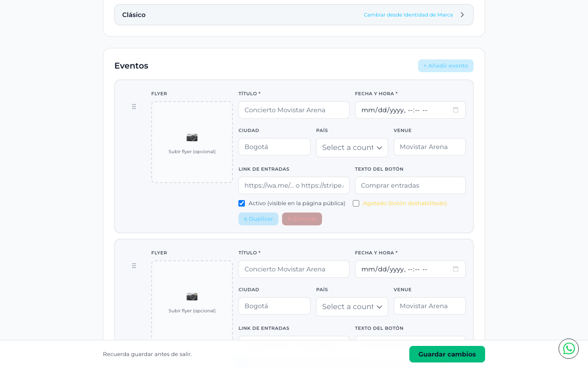Open calendar picker in second event date
The image size is (588, 368).
pos(456,269)
